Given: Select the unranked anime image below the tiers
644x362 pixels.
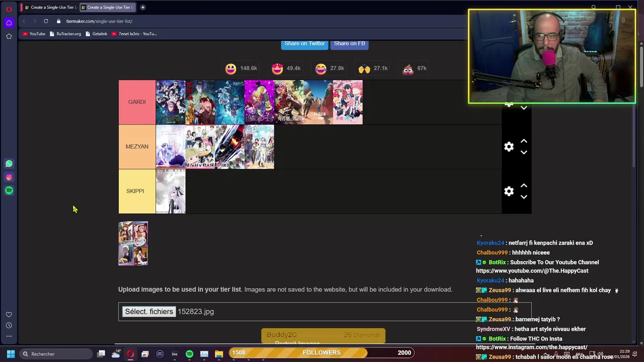Looking at the screenshot, I should (133, 243).
